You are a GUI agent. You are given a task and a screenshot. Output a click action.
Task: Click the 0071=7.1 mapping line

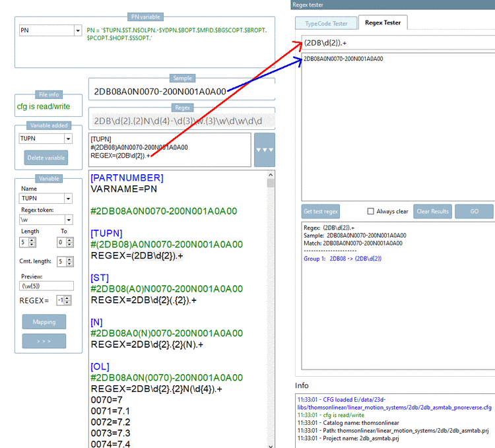click(x=110, y=411)
